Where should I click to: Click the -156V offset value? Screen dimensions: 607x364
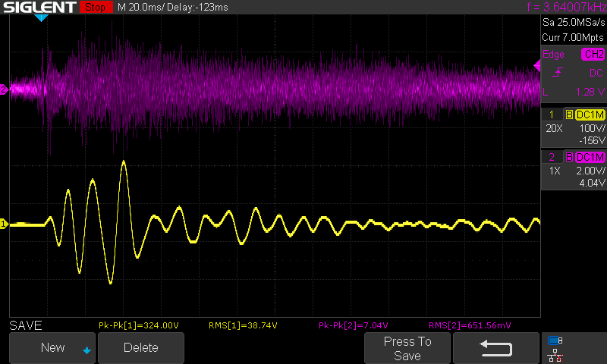pos(592,140)
